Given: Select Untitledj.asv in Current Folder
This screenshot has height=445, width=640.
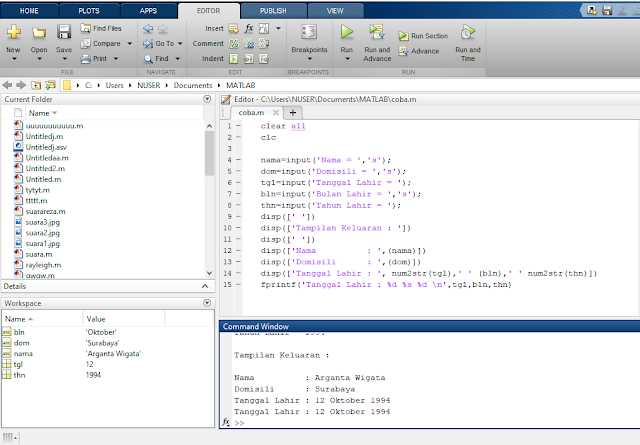Looking at the screenshot, I should click(x=46, y=147).
